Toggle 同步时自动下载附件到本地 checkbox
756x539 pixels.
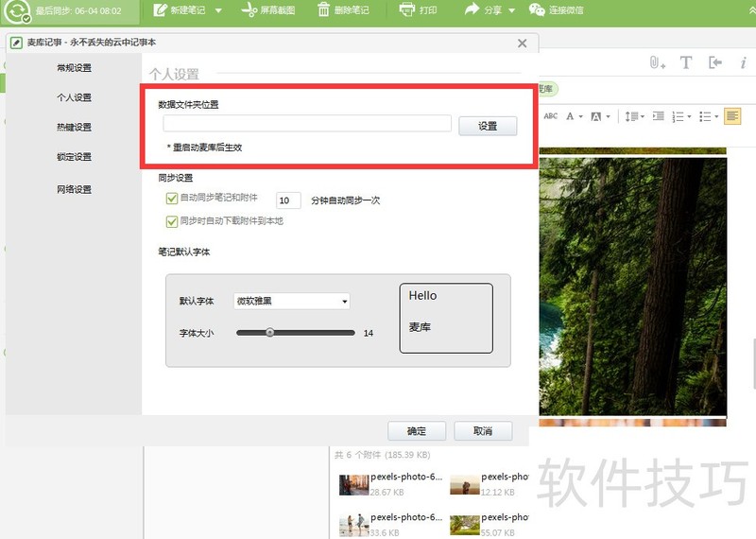tap(172, 221)
